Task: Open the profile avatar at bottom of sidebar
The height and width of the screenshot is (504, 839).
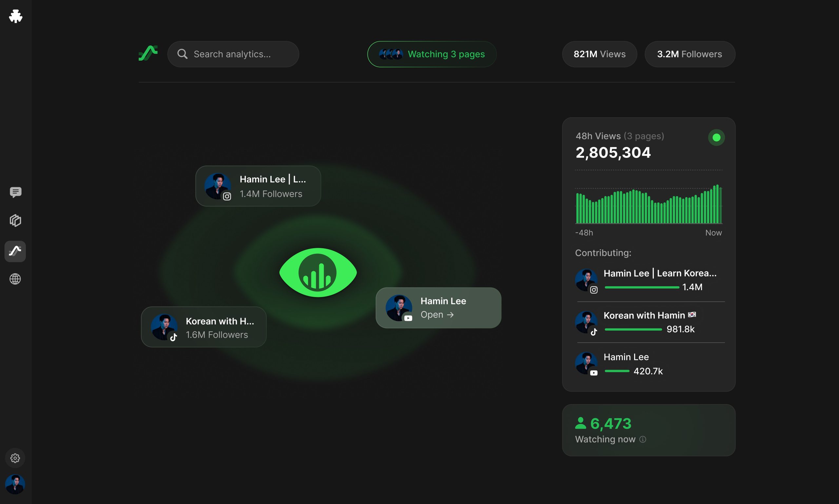Action: coord(15,484)
